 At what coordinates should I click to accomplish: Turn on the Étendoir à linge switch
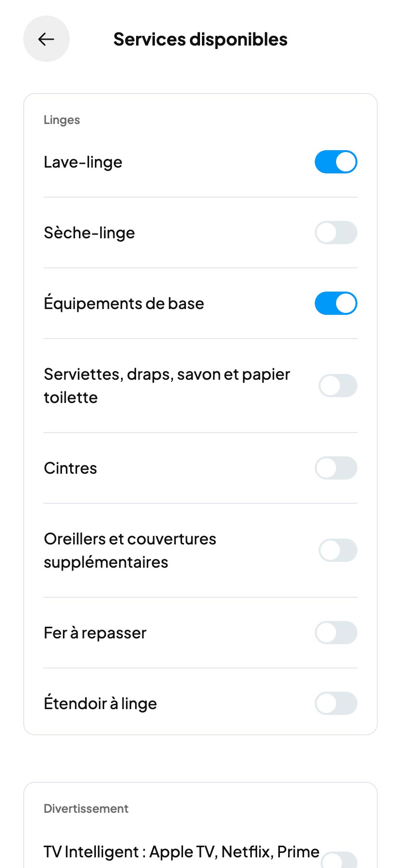[x=336, y=703]
